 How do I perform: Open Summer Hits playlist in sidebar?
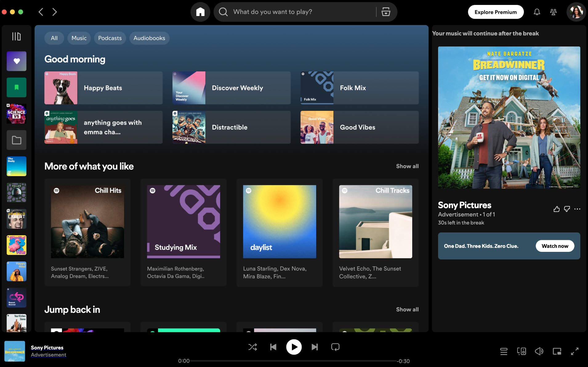17,245
